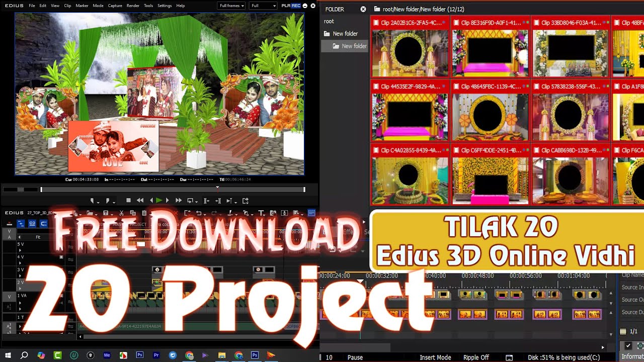Open the Render menu
Viewport: 644px width, 362px height.
pos(133,6)
